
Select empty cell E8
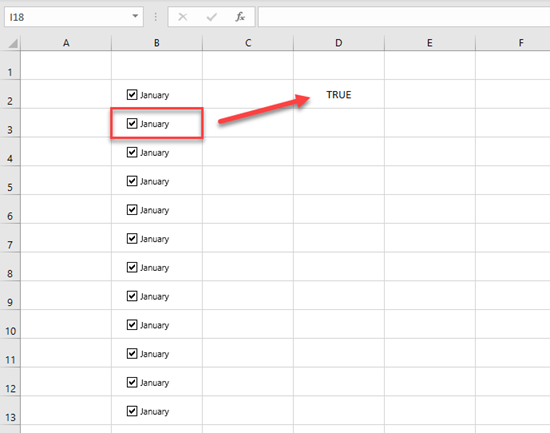430,267
